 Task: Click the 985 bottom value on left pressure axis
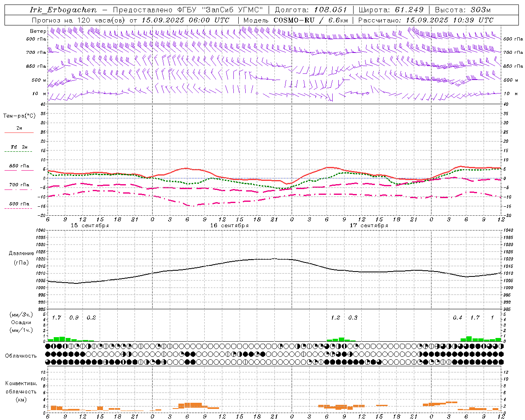coord(41,309)
